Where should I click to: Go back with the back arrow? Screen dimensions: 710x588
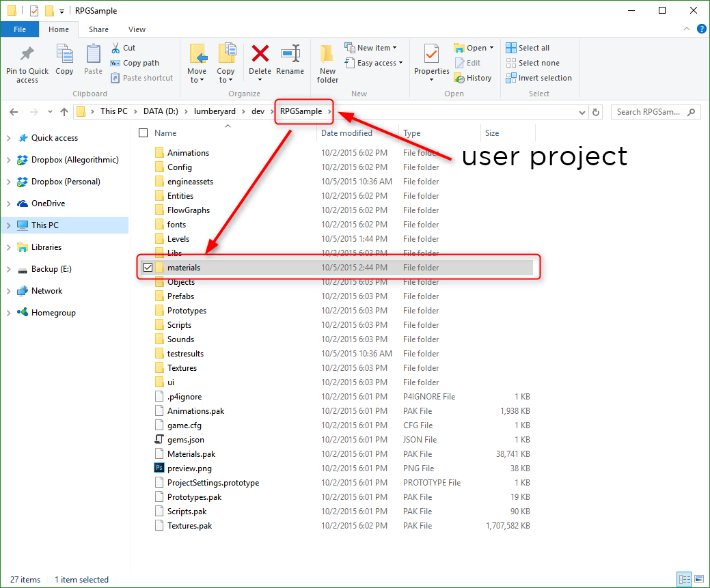(x=14, y=112)
